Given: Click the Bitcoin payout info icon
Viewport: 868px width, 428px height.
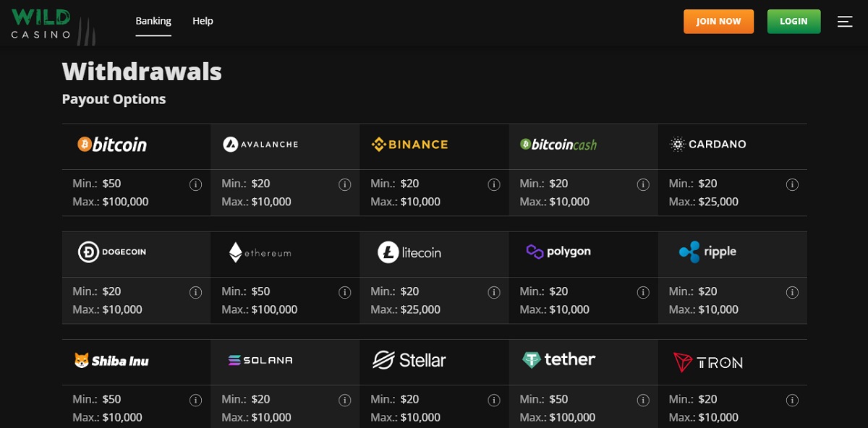Looking at the screenshot, I should 195,184.
